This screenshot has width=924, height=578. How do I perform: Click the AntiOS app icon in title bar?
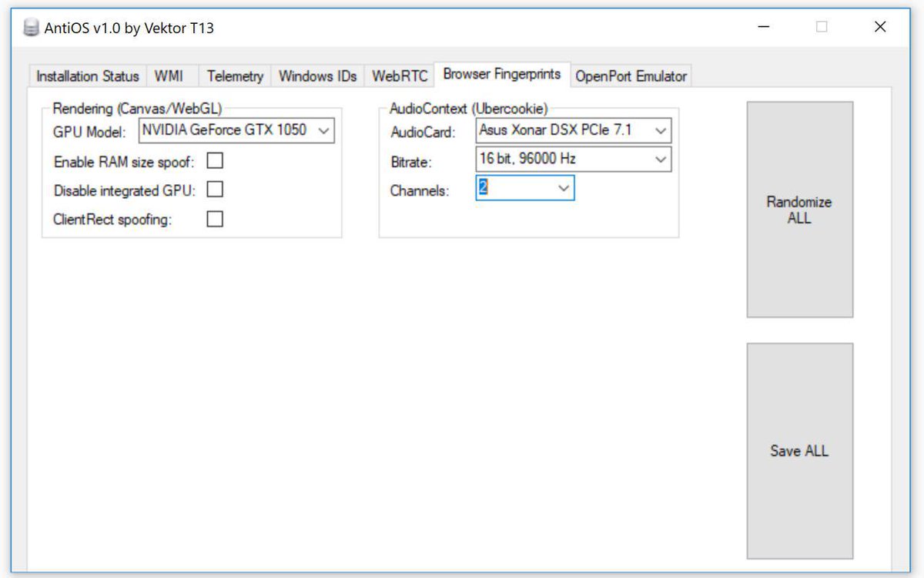(x=31, y=29)
